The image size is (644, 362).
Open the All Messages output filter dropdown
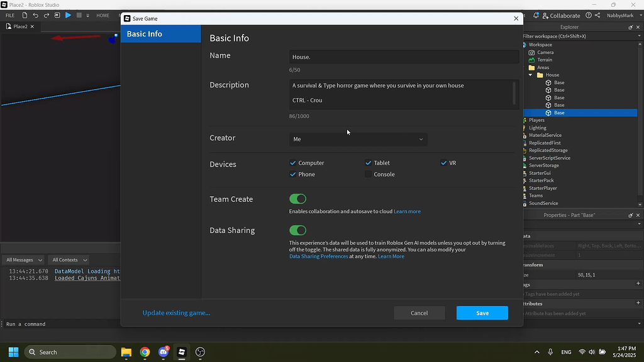(x=23, y=260)
